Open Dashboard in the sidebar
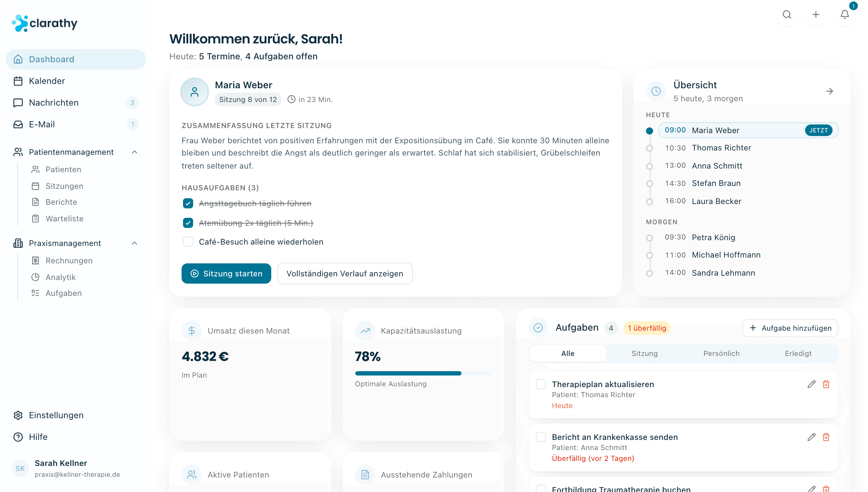Image resolution: width=868 pixels, height=492 pixels. pos(76,59)
